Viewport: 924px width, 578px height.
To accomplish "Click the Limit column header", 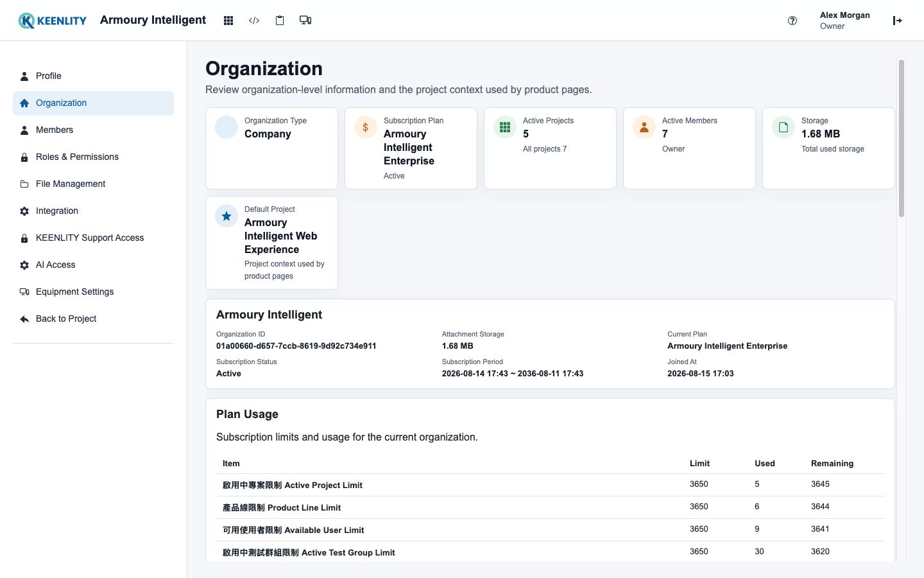I will pos(699,464).
